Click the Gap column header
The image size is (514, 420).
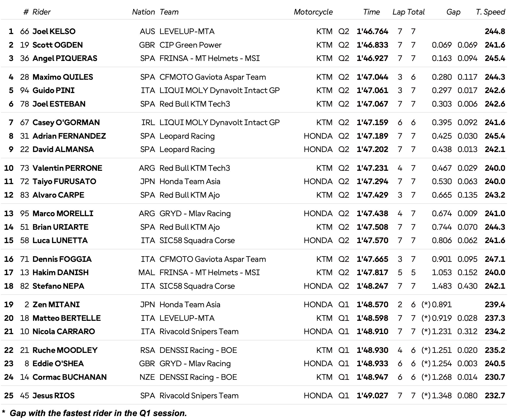pos(453,12)
